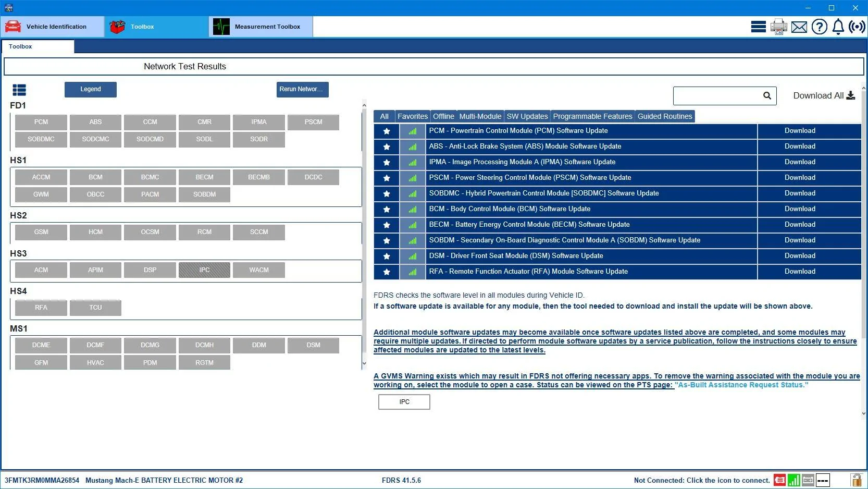
Task: Click the dashed battery voltage status icon
Action: point(823,480)
